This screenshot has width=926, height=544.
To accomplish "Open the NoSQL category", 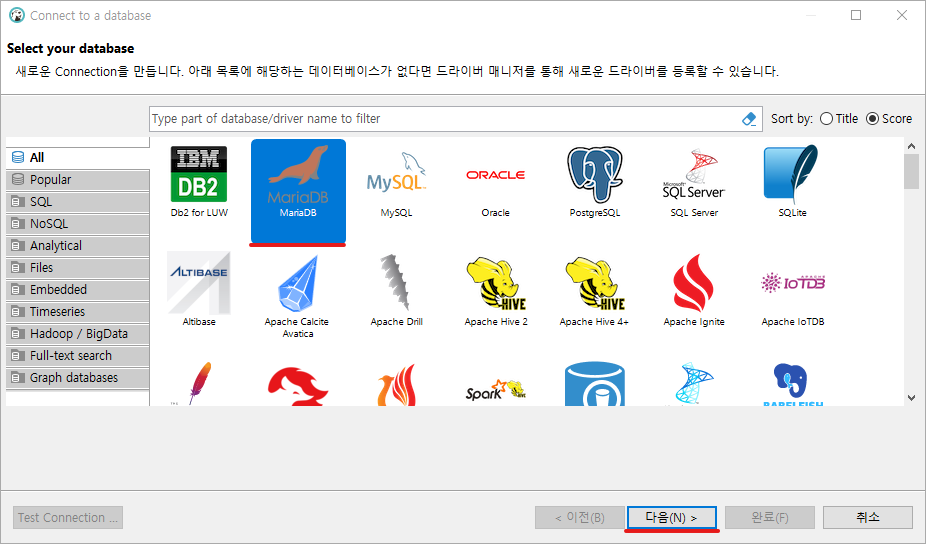I will (77, 224).
